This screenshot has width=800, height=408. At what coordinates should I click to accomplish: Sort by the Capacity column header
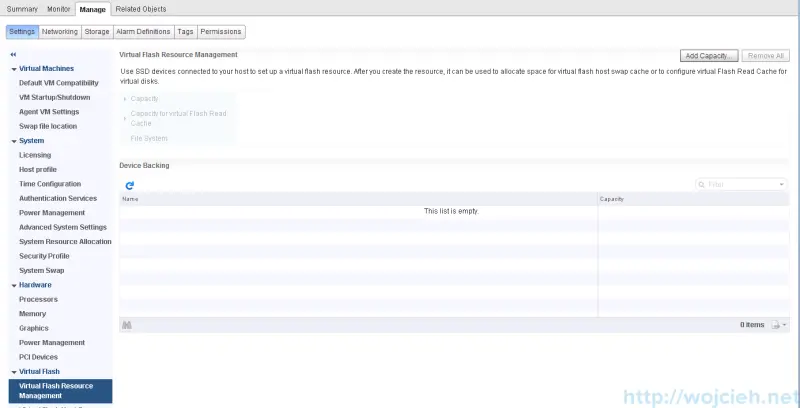click(693, 199)
